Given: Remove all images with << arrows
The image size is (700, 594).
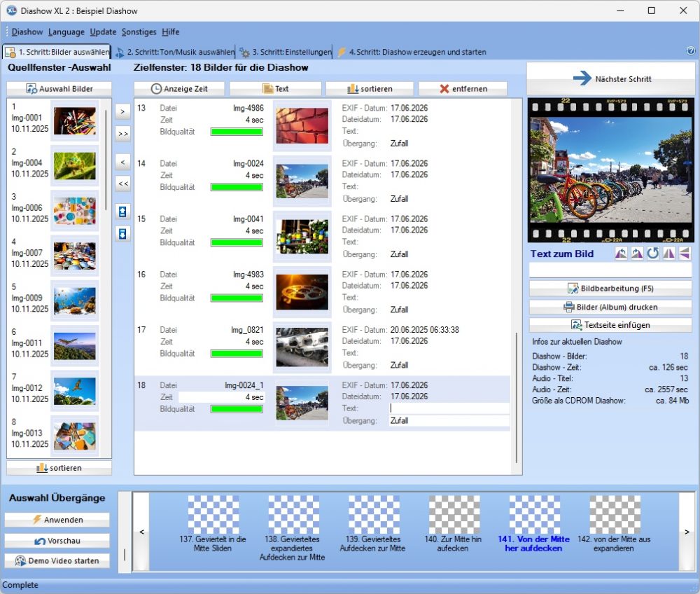Looking at the screenshot, I should (x=122, y=184).
